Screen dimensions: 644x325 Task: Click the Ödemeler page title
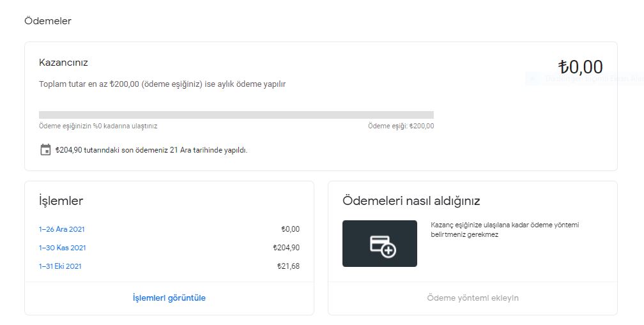(x=48, y=21)
